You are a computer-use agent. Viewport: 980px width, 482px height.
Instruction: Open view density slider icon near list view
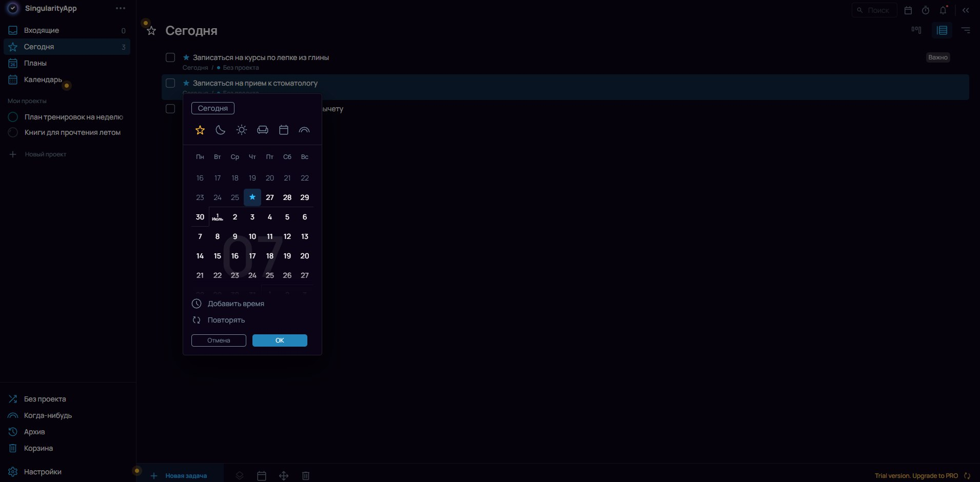pos(916,30)
